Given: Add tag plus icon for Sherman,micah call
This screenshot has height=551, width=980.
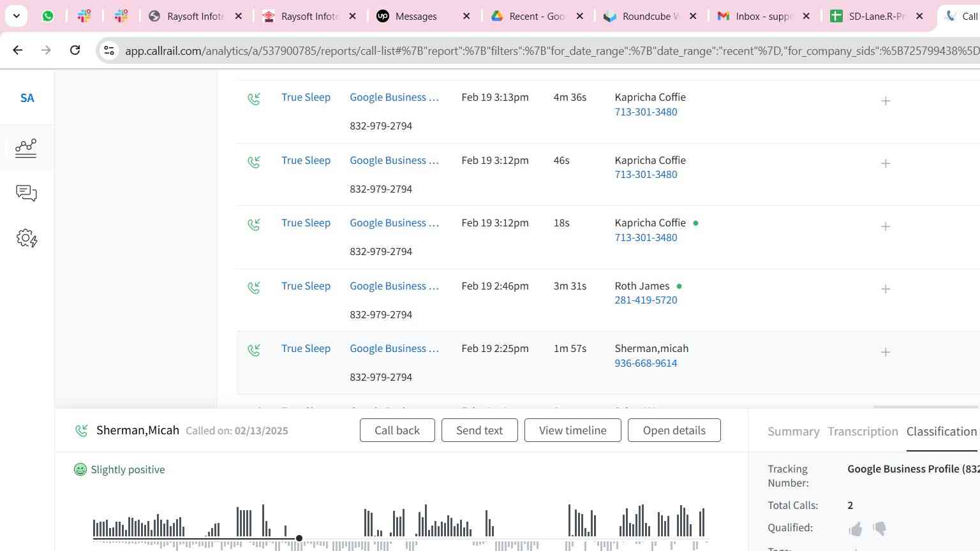Looking at the screenshot, I should click(x=886, y=352).
